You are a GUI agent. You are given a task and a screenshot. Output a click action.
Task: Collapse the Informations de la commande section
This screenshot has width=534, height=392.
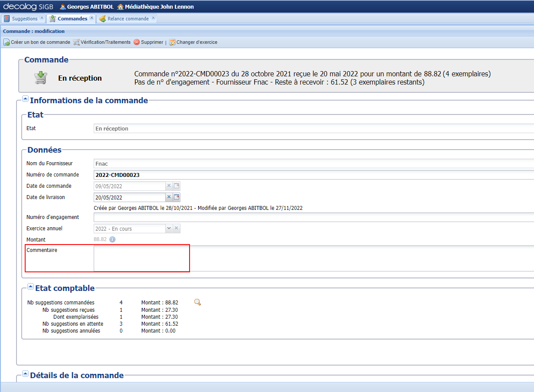[x=25, y=98]
